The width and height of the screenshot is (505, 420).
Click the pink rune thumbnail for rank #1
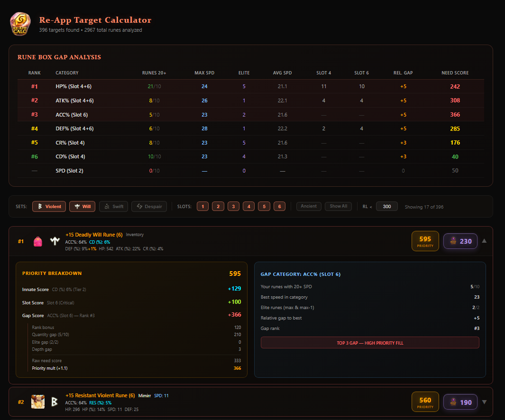pyautogui.click(x=37, y=241)
